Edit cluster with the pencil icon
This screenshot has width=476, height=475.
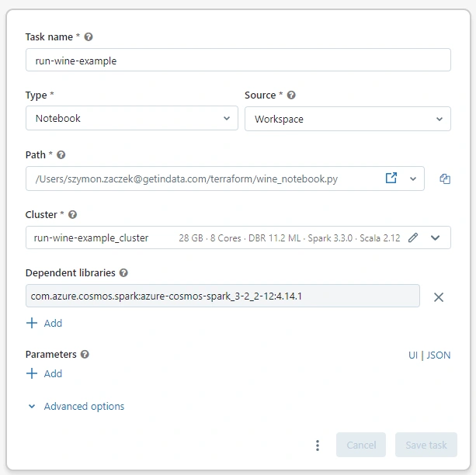coord(413,237)
